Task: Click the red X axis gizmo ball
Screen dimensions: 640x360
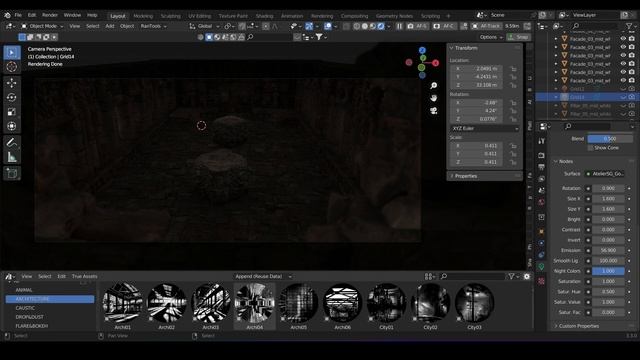Action: point(436,63)
